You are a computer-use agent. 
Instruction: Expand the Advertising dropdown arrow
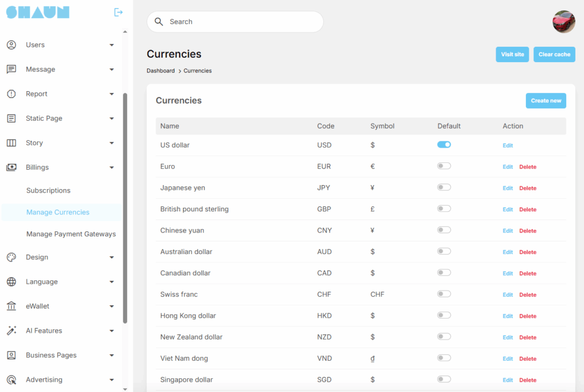point(112,380)
